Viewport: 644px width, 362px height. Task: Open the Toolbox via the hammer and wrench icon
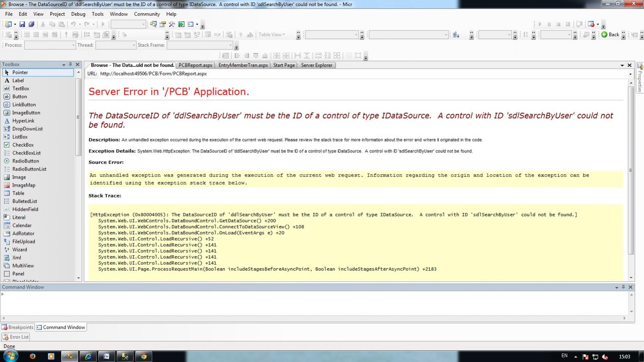[x=172, y=24]
